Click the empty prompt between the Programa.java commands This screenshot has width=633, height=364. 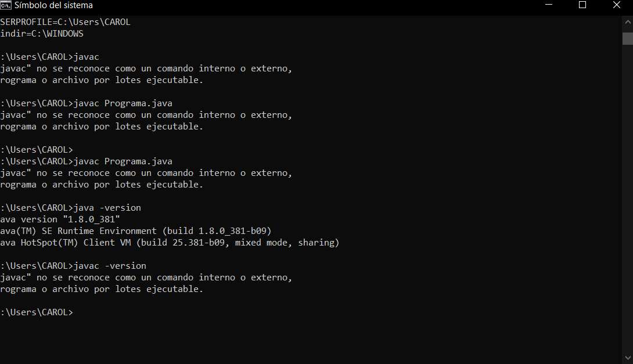point(37,150)
